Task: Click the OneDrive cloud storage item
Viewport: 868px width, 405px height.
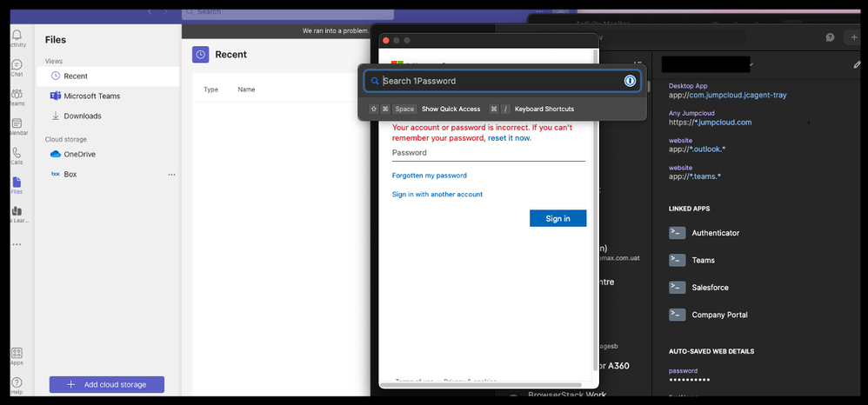Action: 79,154
